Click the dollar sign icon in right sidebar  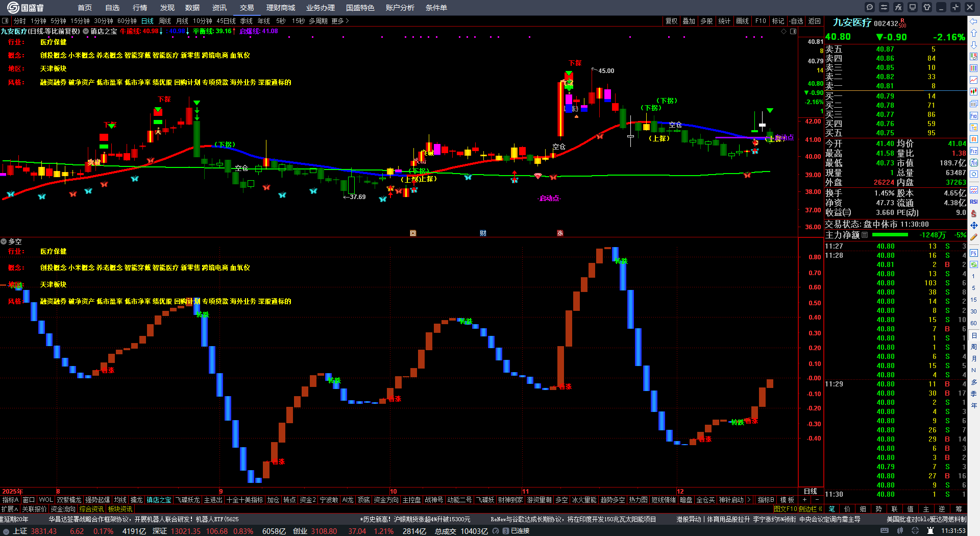(974, 213)
